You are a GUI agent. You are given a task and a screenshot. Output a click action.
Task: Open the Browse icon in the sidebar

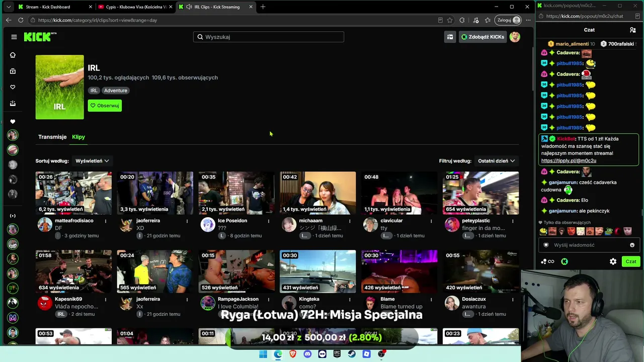click(13, 71)
